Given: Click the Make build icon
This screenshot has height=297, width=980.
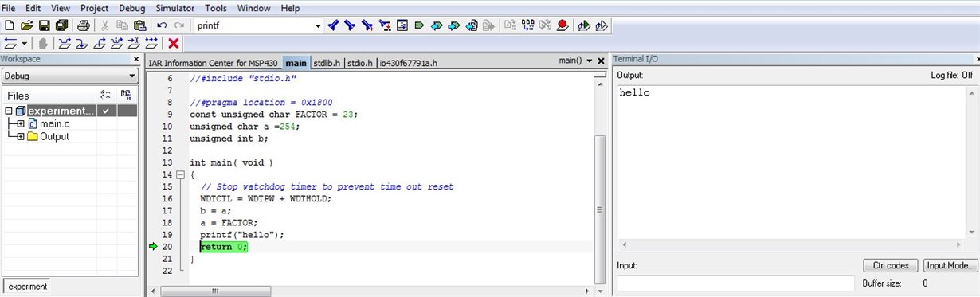Looking at the screenshot, I should coord(528,25).
